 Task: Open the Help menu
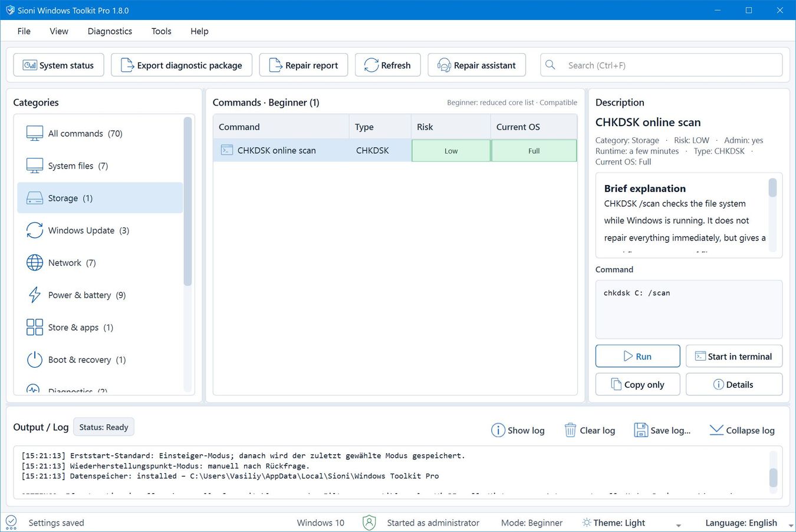tap(199, 31)
